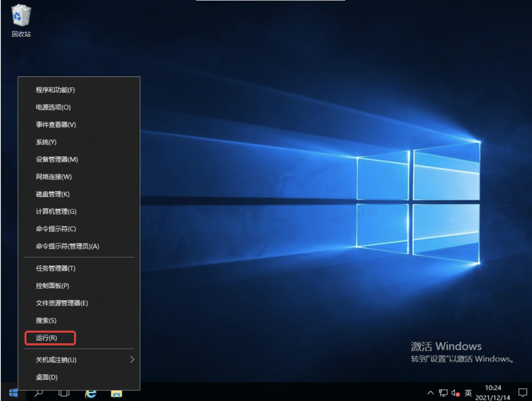
Task: Open File Explorer from the taskbar
Action: (116, 394)
